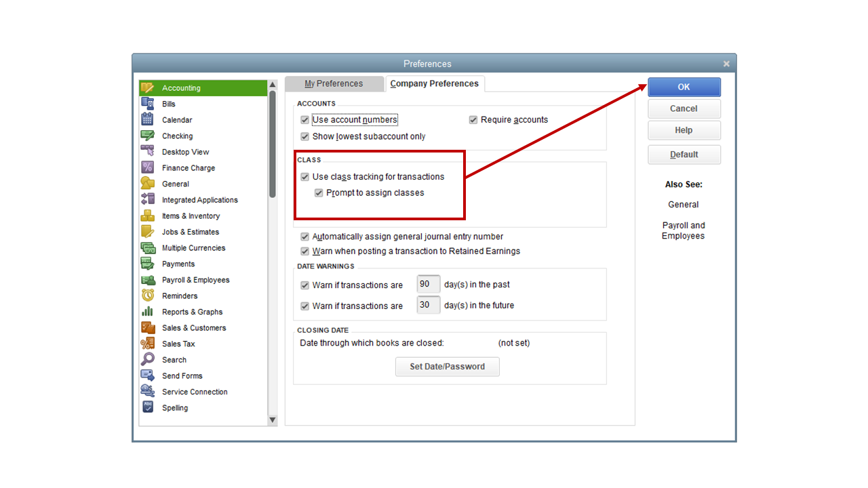Toggle warning for transactions in the future
Viewport: 868px width, 488px height.
click(305, 306)
